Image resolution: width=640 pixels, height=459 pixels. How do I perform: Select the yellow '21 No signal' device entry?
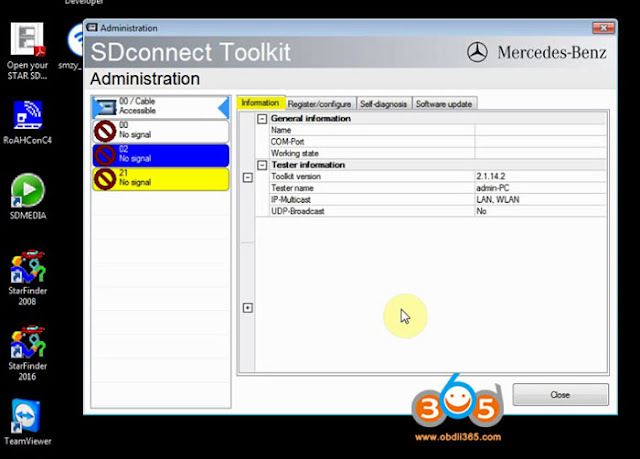click(160, 179)
